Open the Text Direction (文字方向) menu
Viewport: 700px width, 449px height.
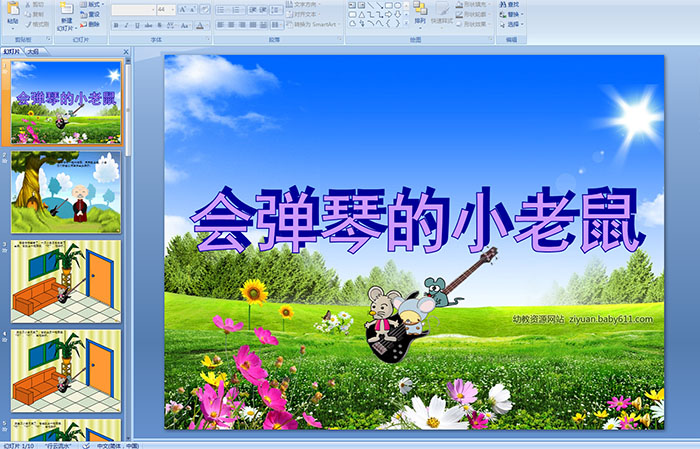(304, 4)
